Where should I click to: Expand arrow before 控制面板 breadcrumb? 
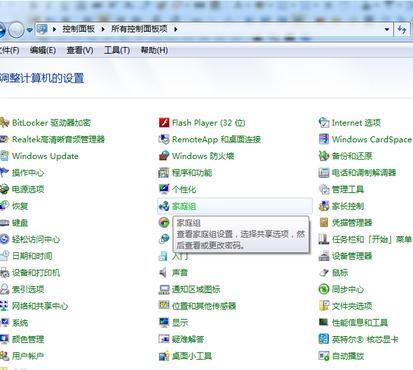54,29
